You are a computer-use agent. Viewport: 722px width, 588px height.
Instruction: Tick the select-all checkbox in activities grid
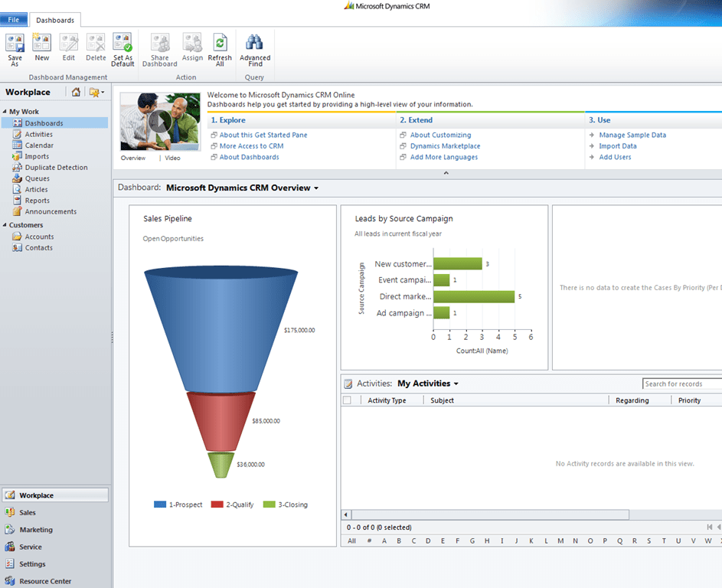tap(347, 400)
